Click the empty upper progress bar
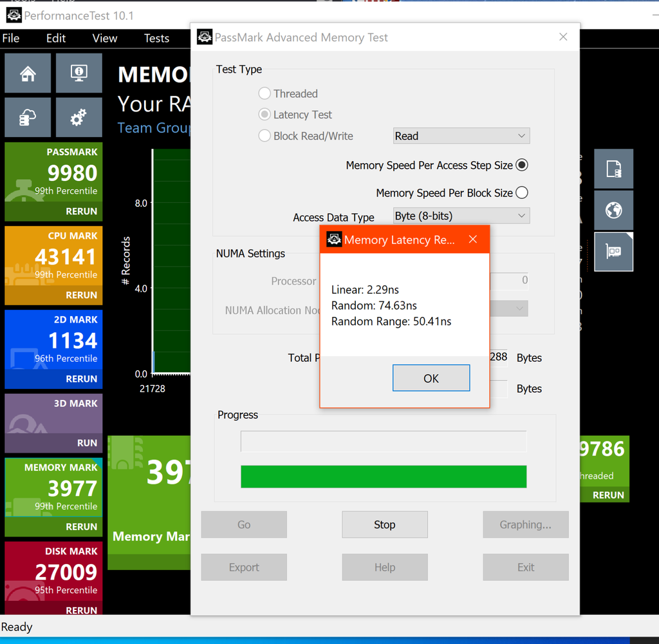The image size is (659, 644). (384, 441)
